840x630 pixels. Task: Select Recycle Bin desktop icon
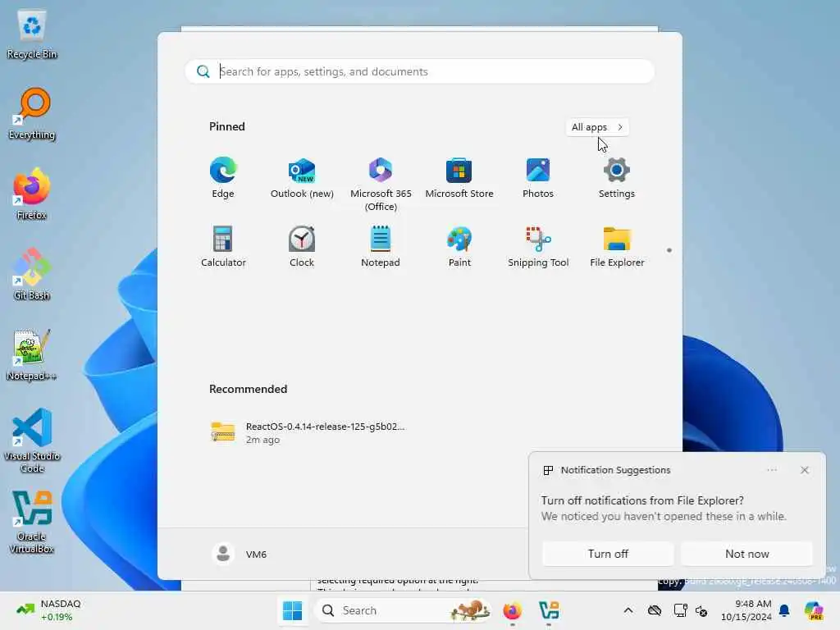32,35
